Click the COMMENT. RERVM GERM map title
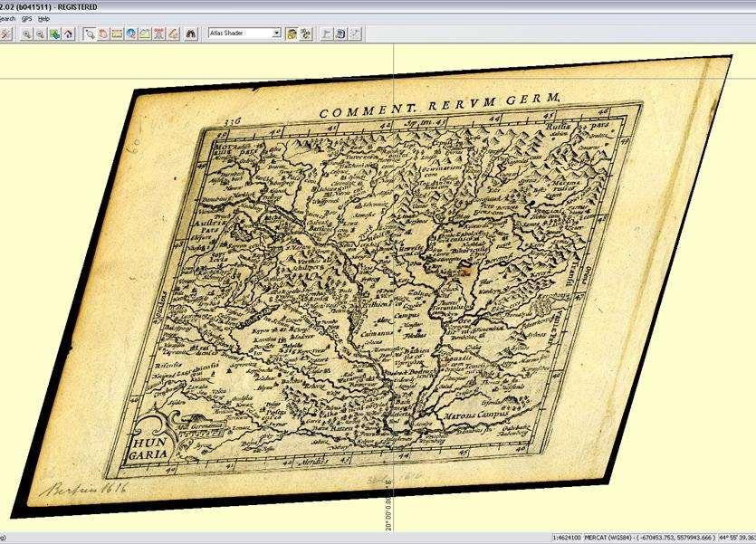The height and width of the screenshot is (544, 756). pyautogui.click(x=439, y=106)
